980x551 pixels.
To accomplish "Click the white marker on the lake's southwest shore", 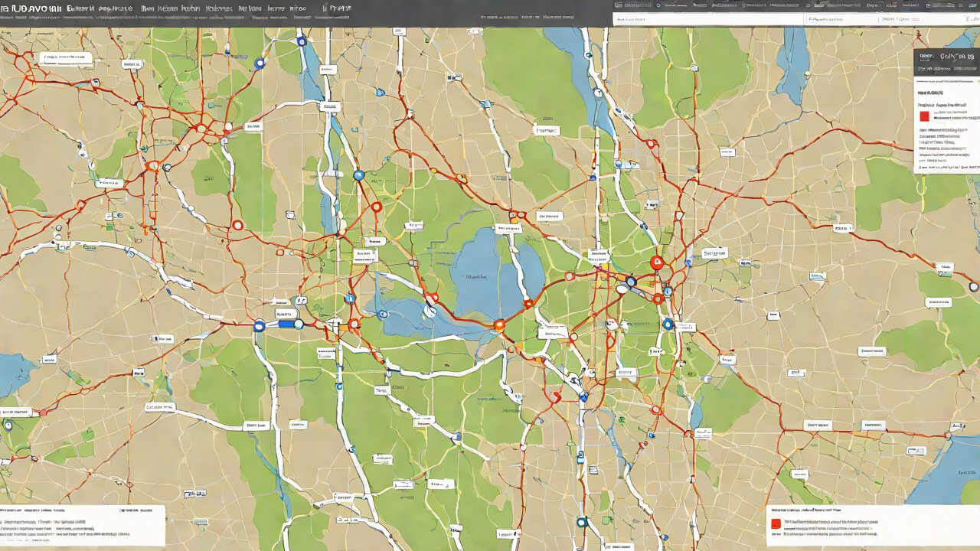I will (430, 311).
